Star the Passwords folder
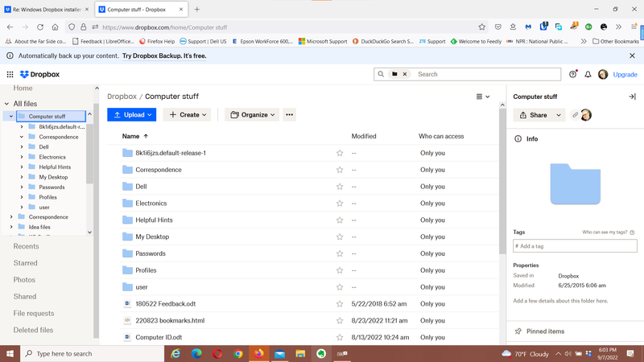The image size is (644, 362). (340, 253)
